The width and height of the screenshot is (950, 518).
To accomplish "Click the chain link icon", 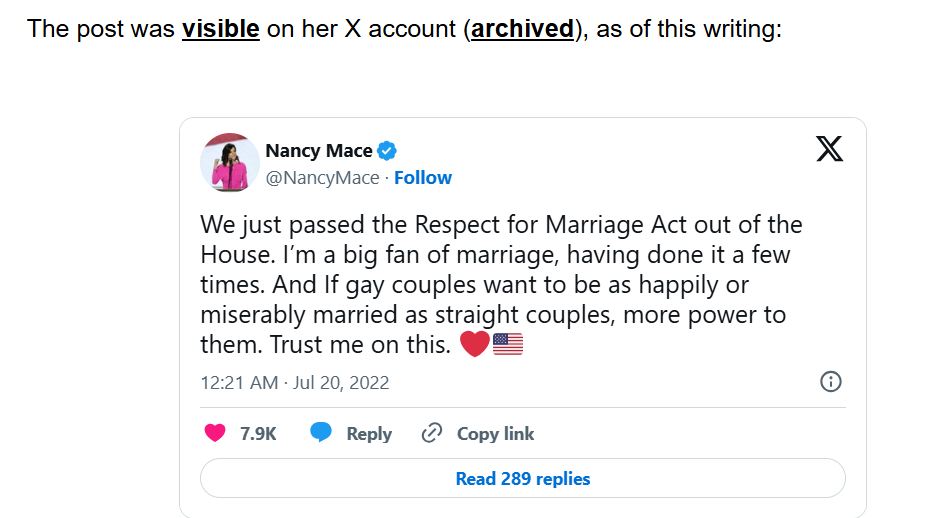I will (432, 433).
